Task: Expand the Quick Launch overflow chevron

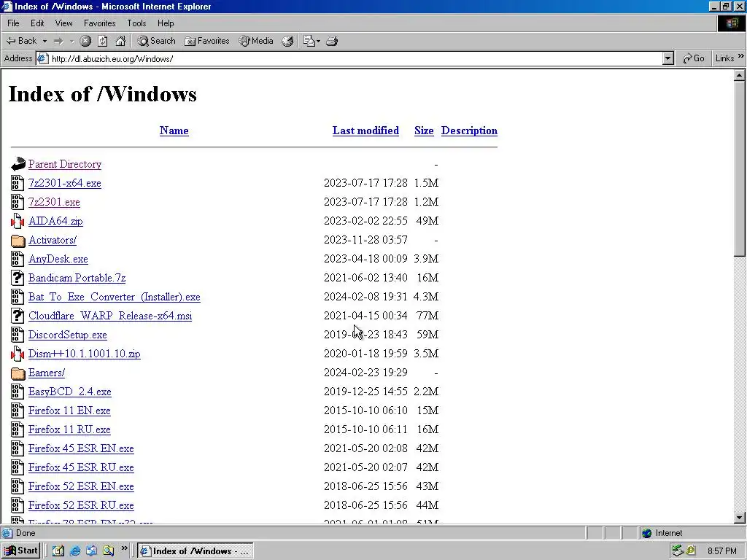Action: click(124, 548)
